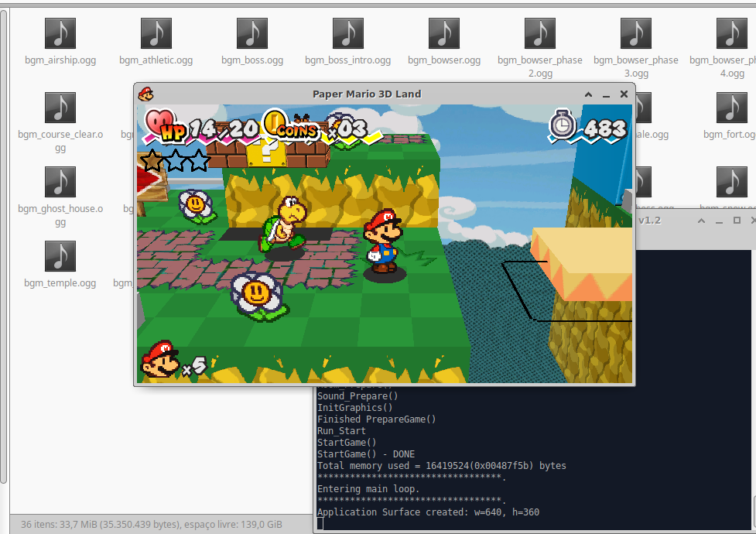Select the bgm_bowser.ogg audio file icon
The image size is (756, 534).
444,33
